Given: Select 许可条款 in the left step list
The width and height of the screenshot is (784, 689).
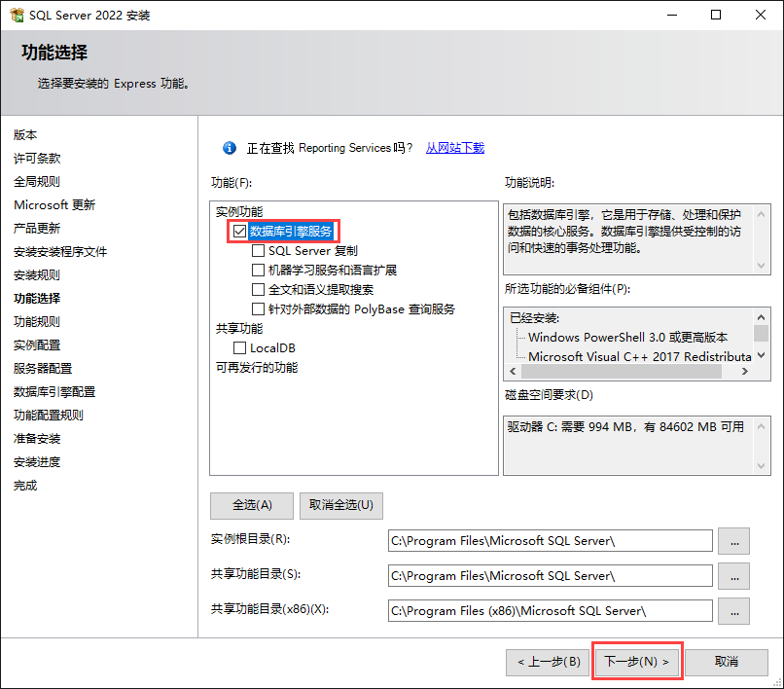Looking at the screenshot, I should point(36,159).
